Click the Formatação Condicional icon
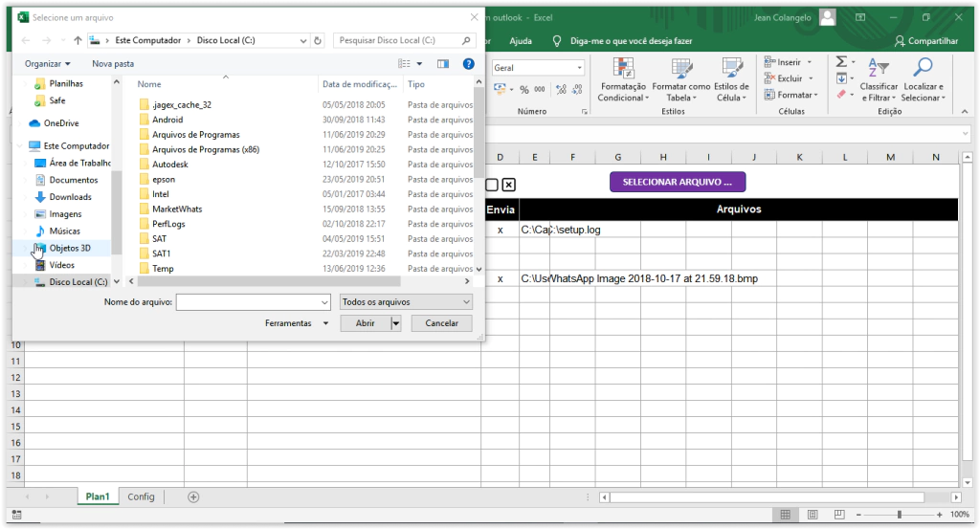 [623, 69]
